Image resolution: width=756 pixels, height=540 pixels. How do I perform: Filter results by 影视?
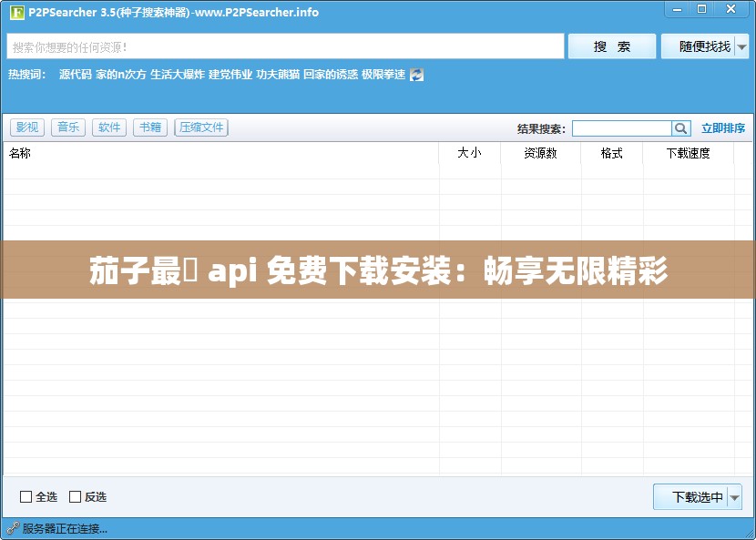coord(27,127)
